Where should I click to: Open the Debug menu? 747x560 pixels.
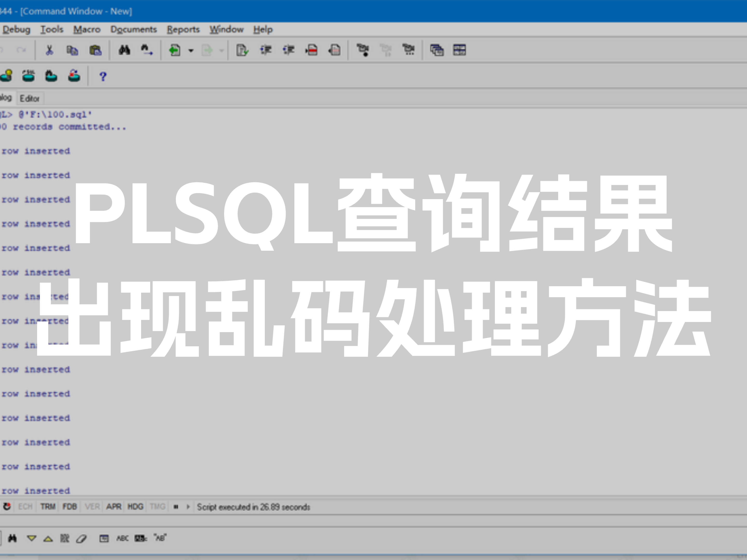[16, 30]
